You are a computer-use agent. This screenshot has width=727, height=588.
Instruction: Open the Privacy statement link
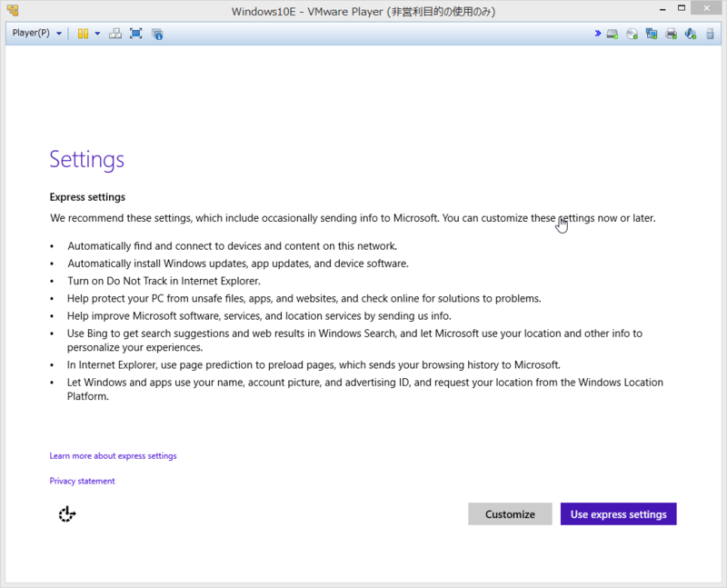[x=82, y=481]
